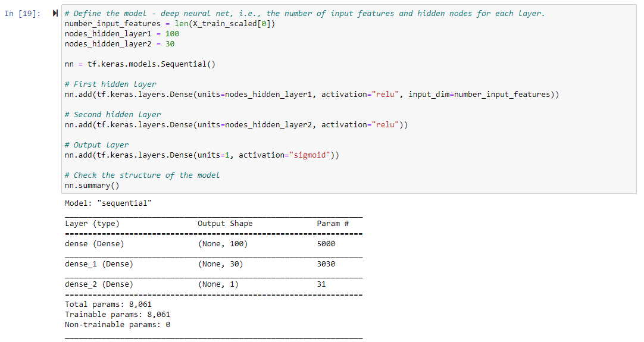
Task: Select the In [19] prompt label
Action: 23,14
